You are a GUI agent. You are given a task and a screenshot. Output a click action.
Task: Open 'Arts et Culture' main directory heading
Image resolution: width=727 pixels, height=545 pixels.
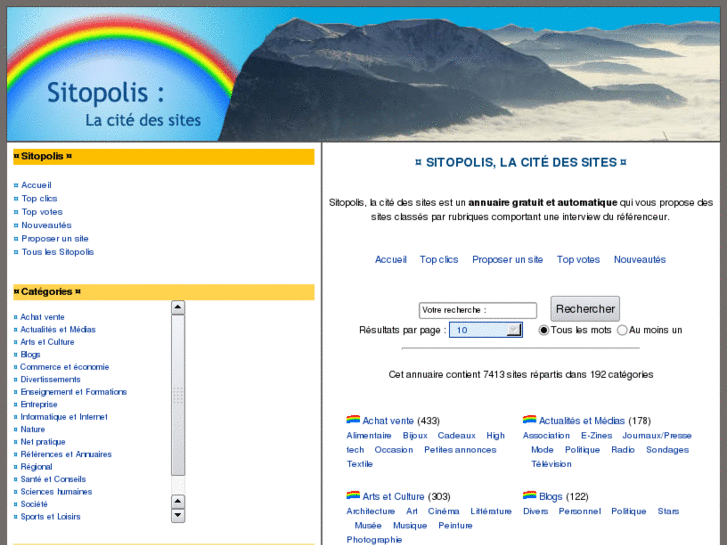393,497
